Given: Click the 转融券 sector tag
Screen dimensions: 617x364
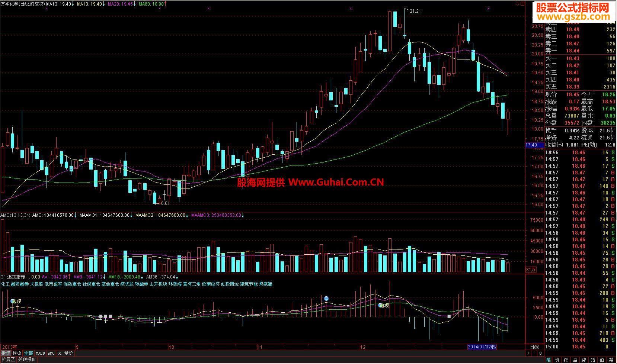Looking at the screenshot, I should 141,284.
